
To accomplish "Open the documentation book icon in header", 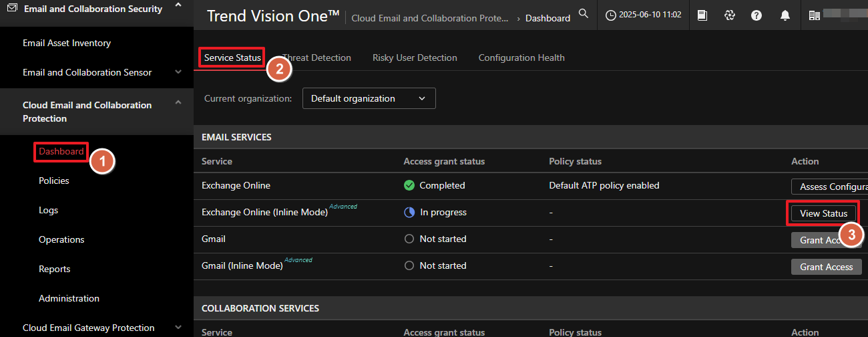I will (702, 15).
